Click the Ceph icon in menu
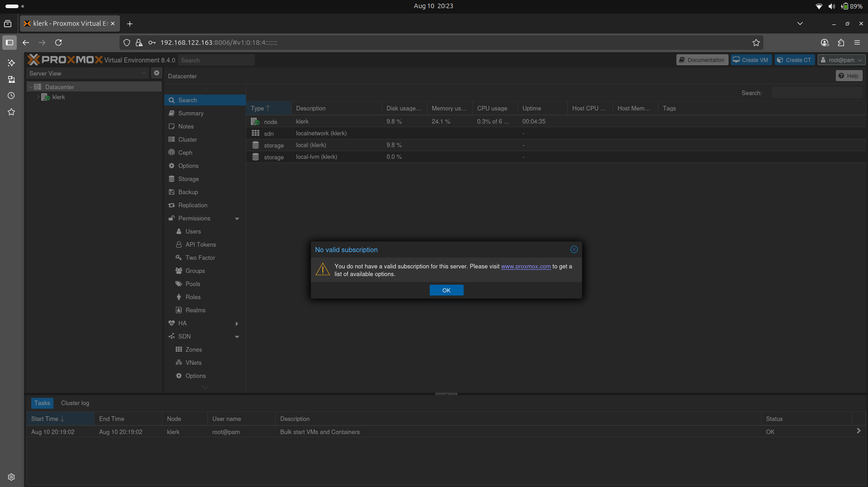The width and height of the screenshot is (868, 487). pos(172,153)
